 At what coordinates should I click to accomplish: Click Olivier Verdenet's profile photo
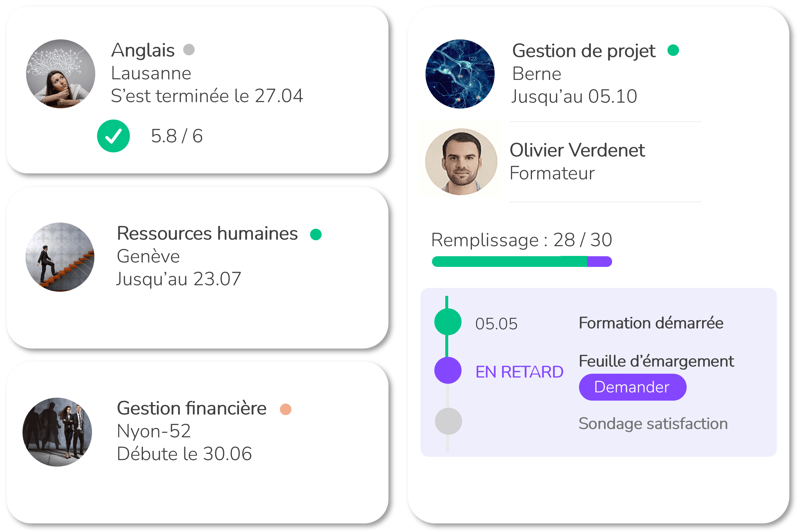(461, 162)
